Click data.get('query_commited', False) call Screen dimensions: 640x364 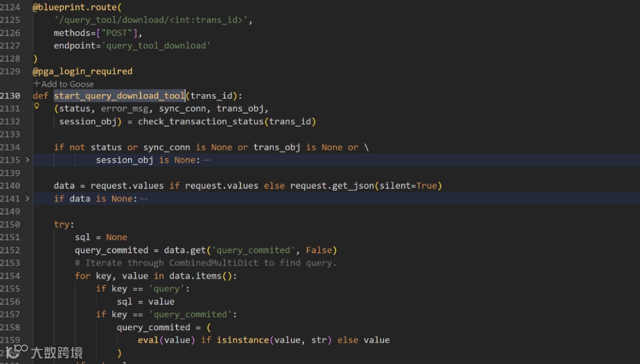pyautogui.click(x=250, y=250)
